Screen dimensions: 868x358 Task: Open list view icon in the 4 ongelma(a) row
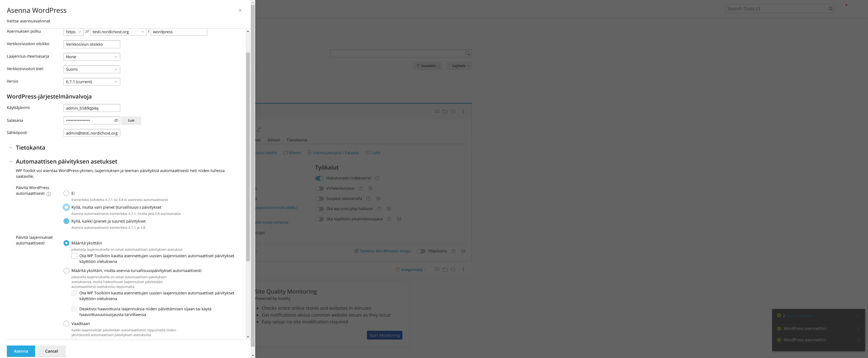437,270
